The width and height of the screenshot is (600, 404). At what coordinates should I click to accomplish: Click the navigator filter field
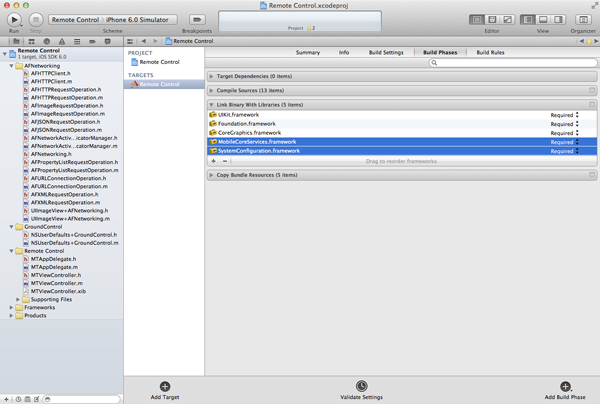click(82, 399)
